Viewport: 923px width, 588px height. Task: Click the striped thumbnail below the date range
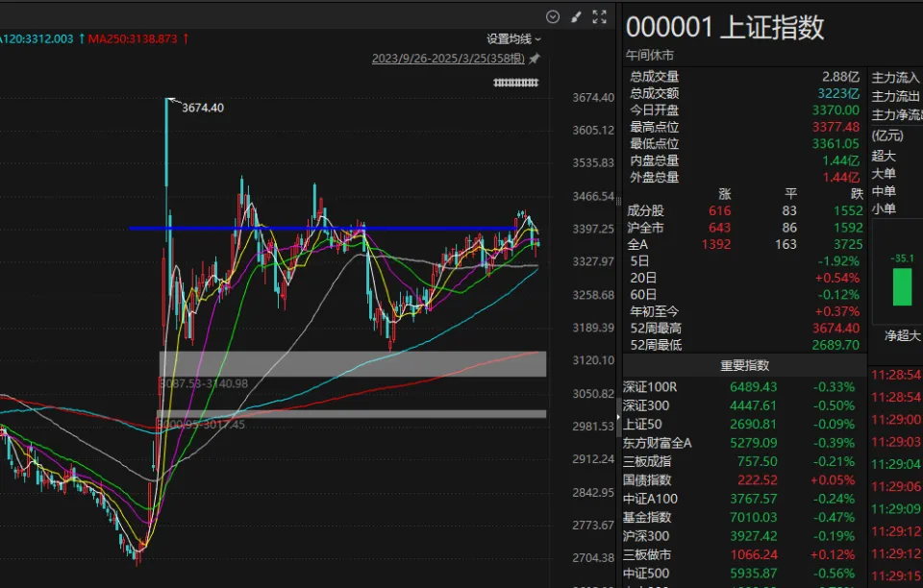(514, 84)
